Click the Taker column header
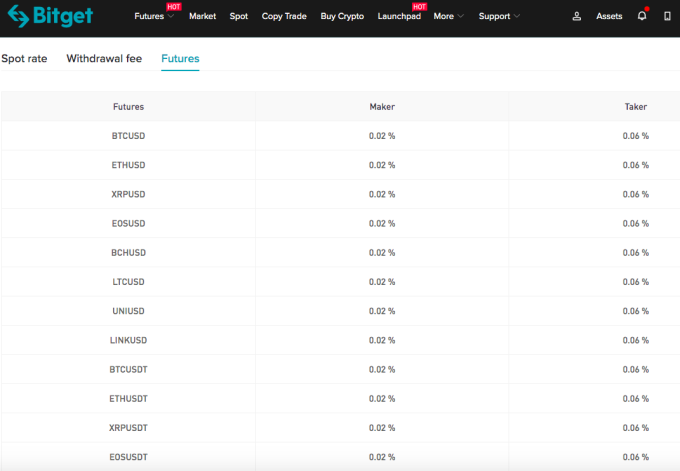The image size is (680, 471). click(x=636, y=107)
